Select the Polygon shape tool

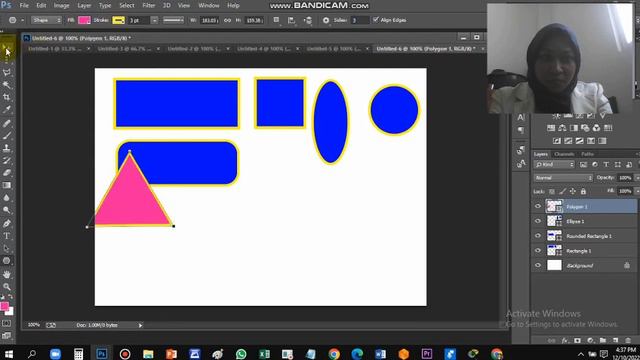(7, 261)
